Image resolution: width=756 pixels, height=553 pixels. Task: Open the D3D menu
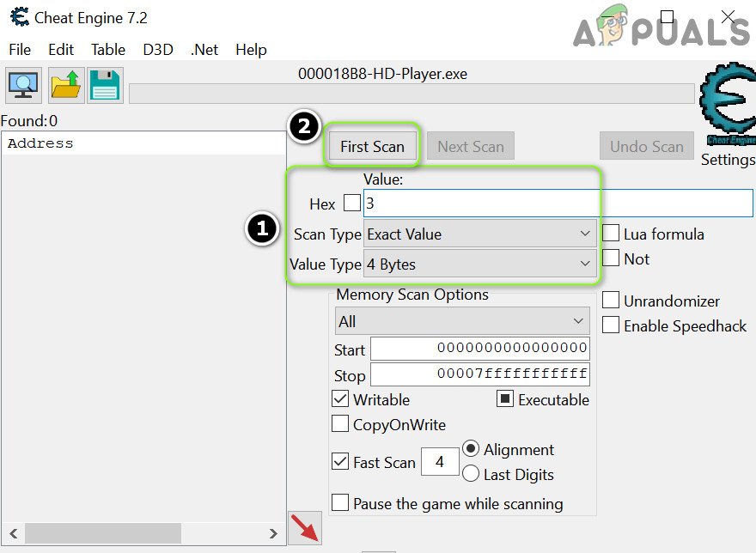click(x=158, y=49)
